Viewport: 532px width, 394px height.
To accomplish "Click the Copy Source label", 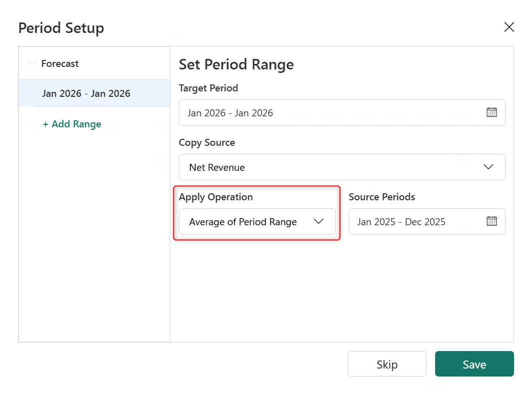I will pos(207,142).
